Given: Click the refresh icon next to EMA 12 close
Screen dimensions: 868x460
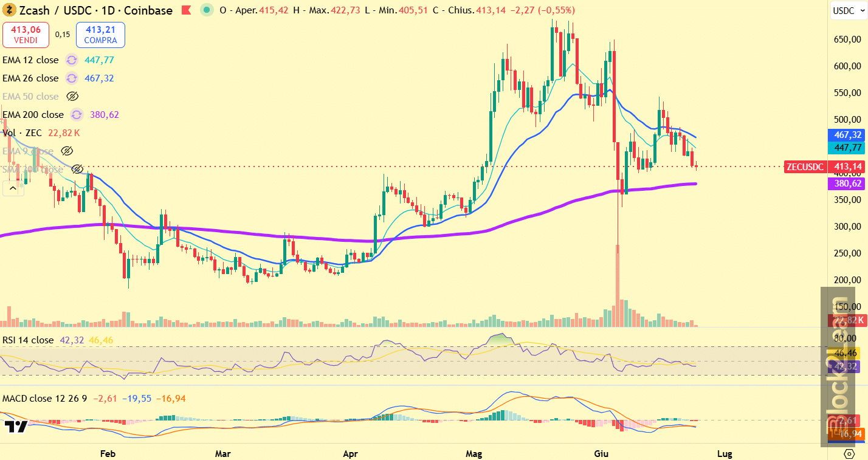Looking at the screenshot, I should 72,60.
